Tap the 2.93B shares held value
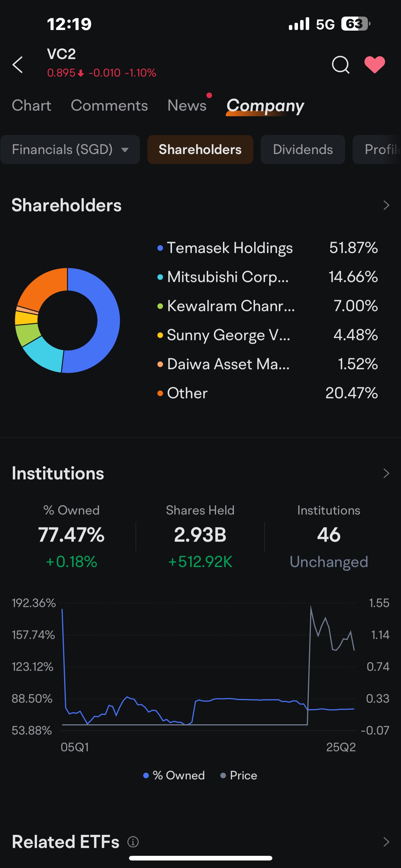 click(x=200, y=535)
